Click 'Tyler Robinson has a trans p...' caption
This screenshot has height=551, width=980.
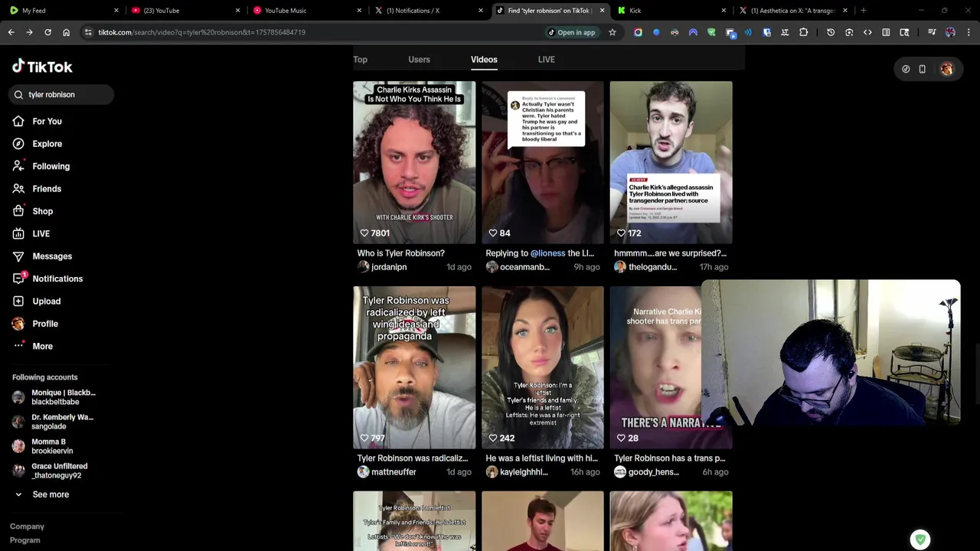[x=669, y=458]
